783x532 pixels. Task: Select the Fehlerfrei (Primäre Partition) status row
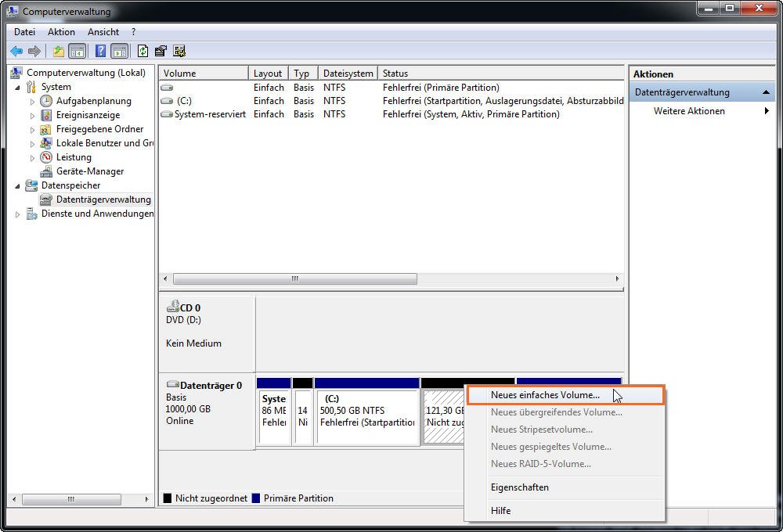click(391, 88)
